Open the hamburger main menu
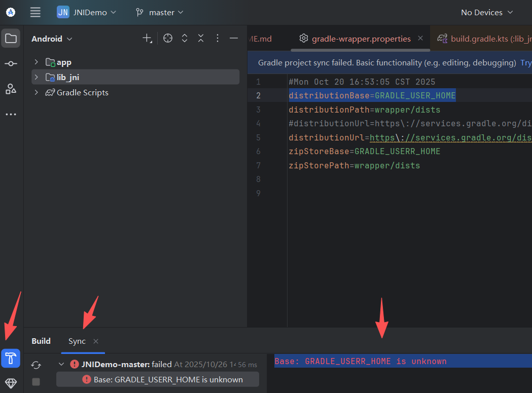The height and width of the screenshot is (393, 532). point(36,12)
